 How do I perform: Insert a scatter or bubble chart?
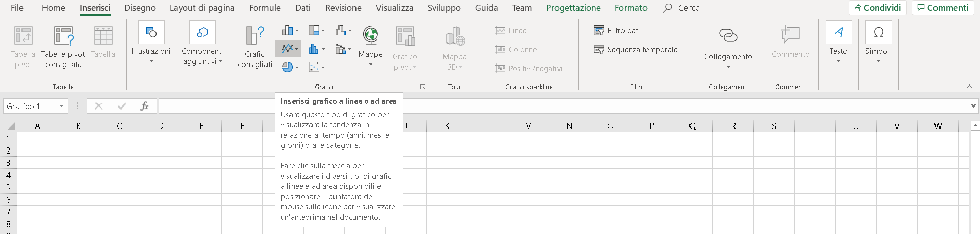(x=317, y=67)
